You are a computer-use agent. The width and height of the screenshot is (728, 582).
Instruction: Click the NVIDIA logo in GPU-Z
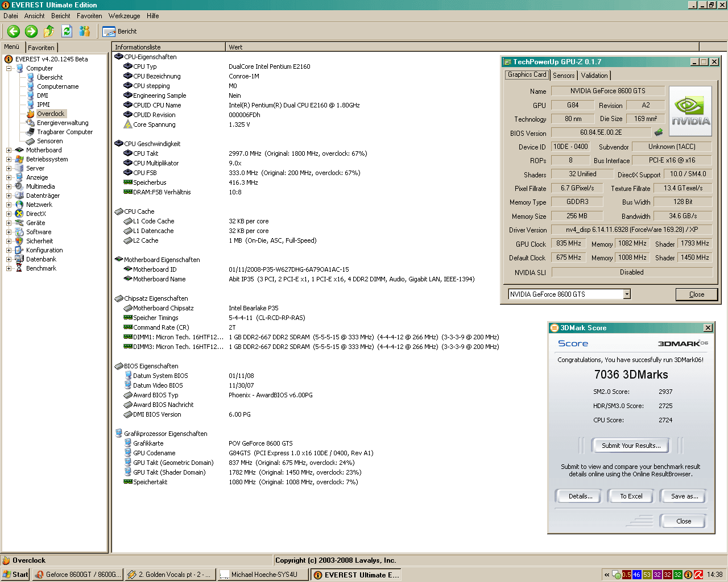(x=690, y=111)
